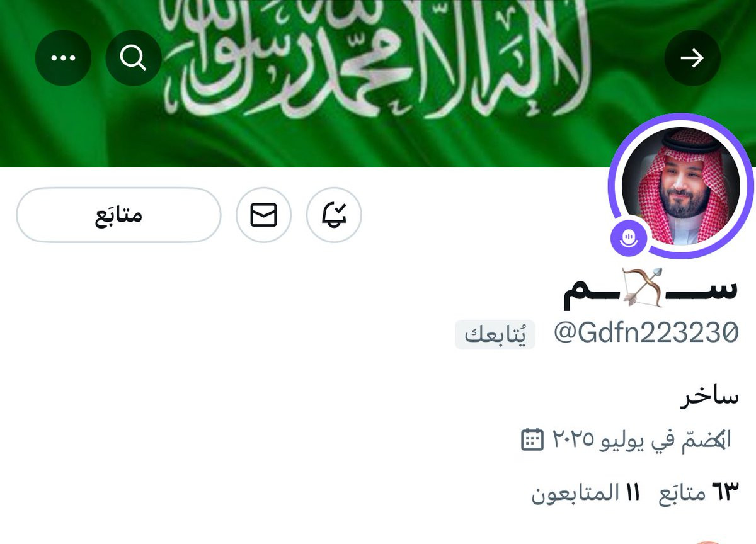Join the Space via purple microphone badge
The image size is (756, 544).
click(627, 237)
